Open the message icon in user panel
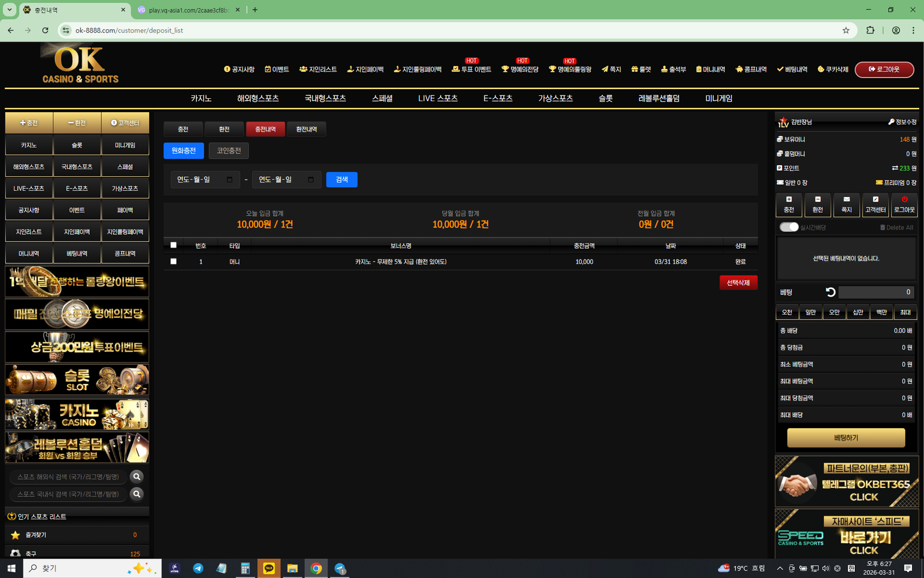This screenshot has width=924, height=578. (x=846, y=204)
